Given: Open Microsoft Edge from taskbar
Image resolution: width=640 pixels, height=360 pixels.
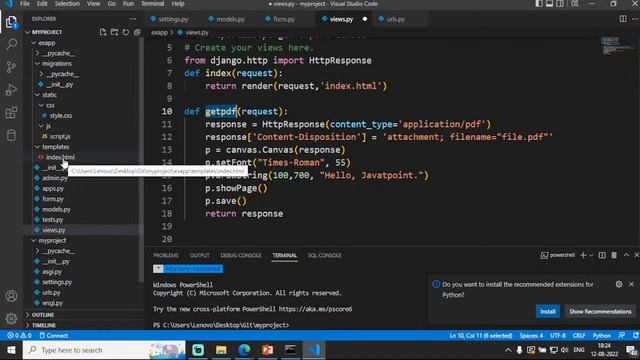Looking at the screenshot, I should coord(244,350).
